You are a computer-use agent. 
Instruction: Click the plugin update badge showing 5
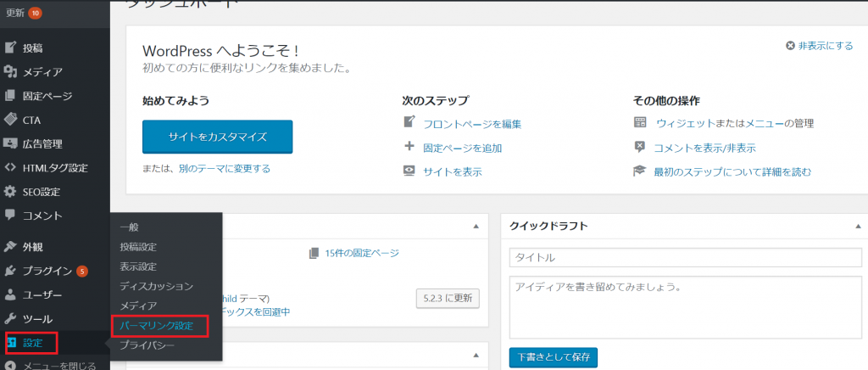click(x=82, y=272)
